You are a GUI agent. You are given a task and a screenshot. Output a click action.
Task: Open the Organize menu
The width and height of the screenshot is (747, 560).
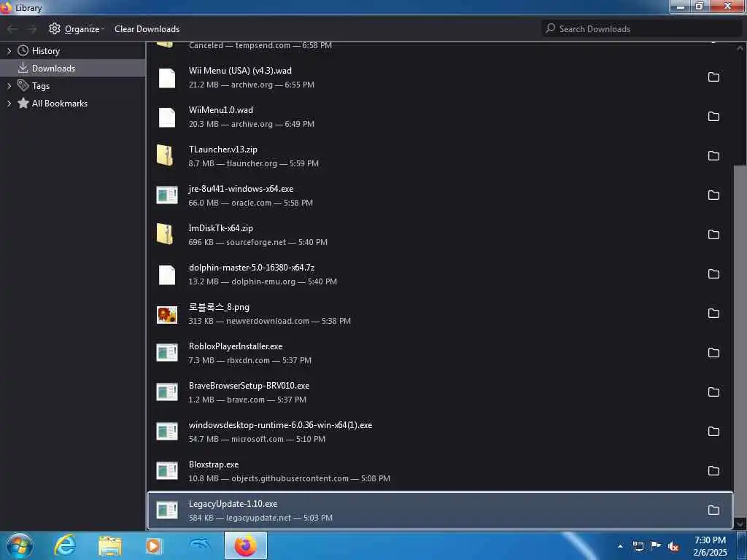pyautogui.click(x=76, y=29)
